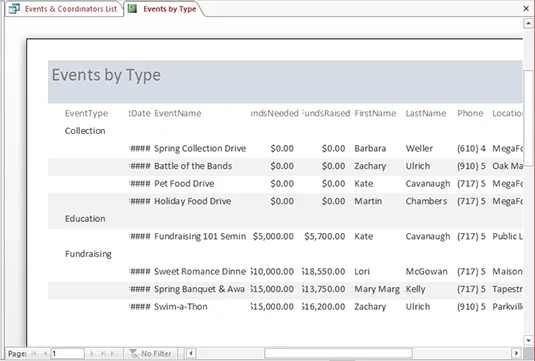Click the EventName column header
Image resolution: width=535 pixels, height=361 pixels.
(x=178, y=113)
